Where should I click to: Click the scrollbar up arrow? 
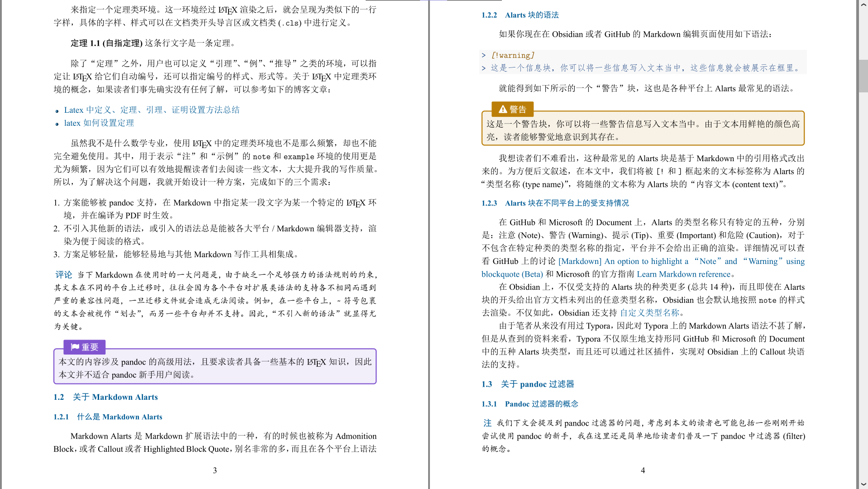pyautogui.click(x=864, y=5)
